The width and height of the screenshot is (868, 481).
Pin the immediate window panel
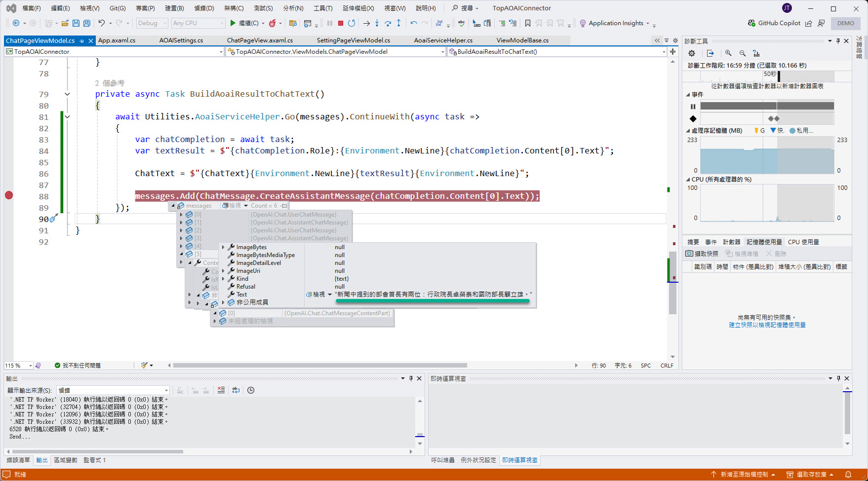[x=838, y=378]
